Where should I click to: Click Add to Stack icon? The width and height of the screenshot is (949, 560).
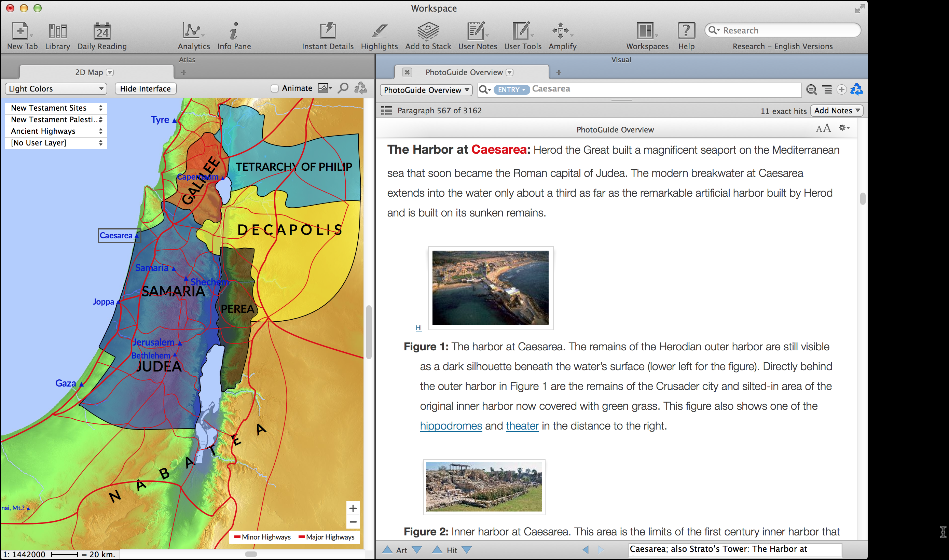(428, 32)
